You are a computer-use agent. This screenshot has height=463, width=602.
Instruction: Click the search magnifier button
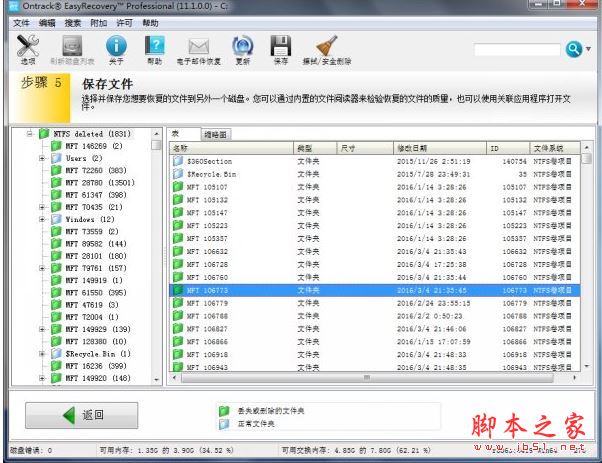[574, 49]
